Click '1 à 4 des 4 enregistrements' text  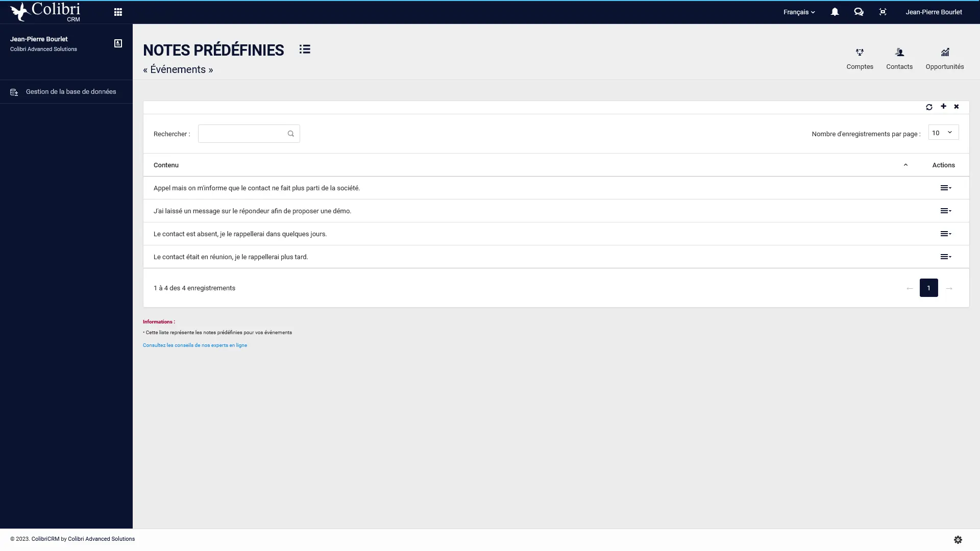coord(194,288)
